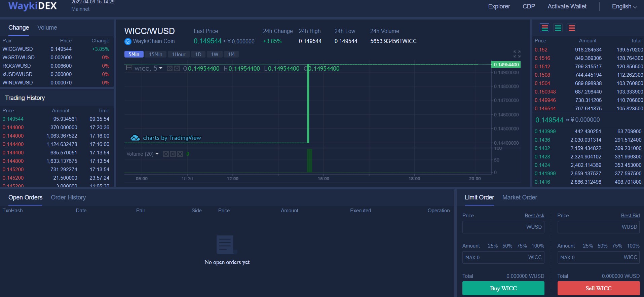The width and height of the screenshot is (644, 297).
Task: Select the Limit Order tab
Action: pos(479,197)
